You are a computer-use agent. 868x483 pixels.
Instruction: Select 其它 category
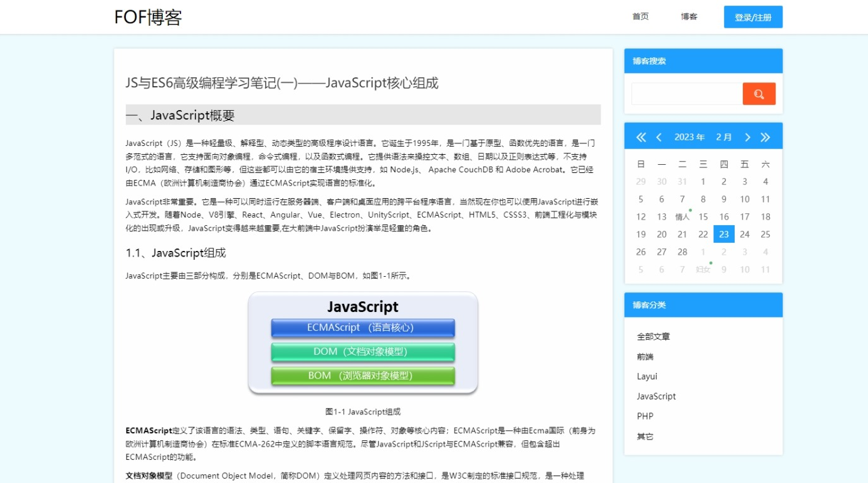pyautogui.click(x=645, y=436)
